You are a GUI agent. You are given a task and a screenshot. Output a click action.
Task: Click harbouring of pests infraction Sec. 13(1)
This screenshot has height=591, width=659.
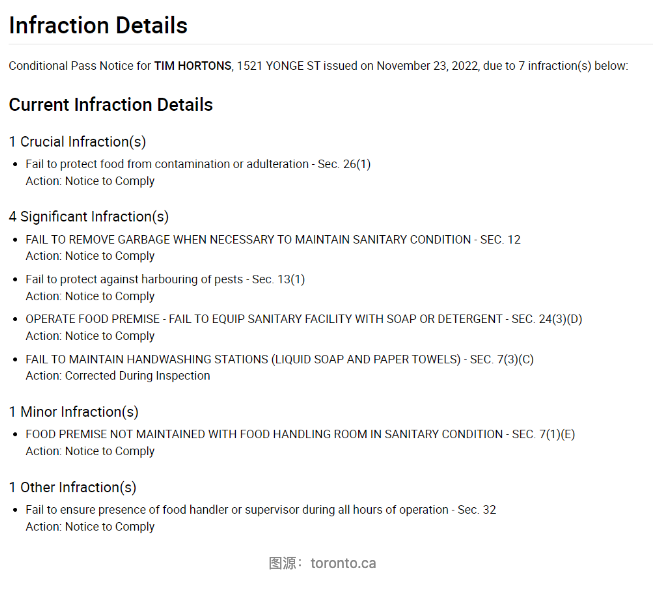[x=165, y=280]
